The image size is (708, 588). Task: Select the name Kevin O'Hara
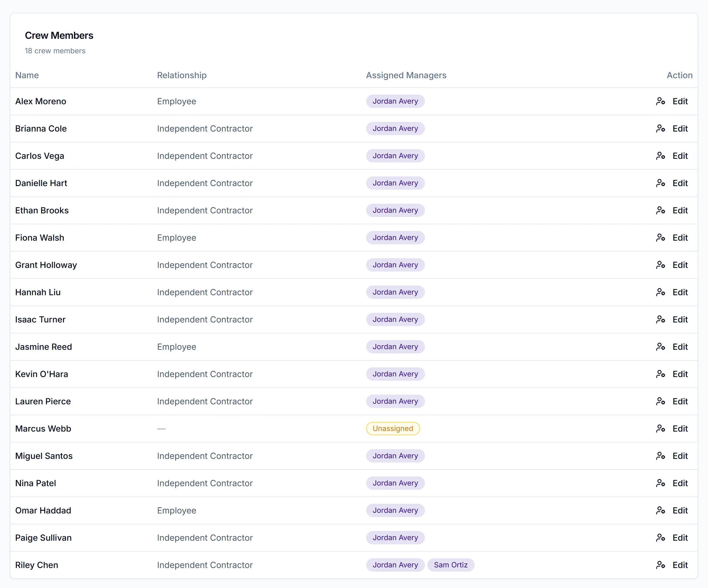pos(42,374)
